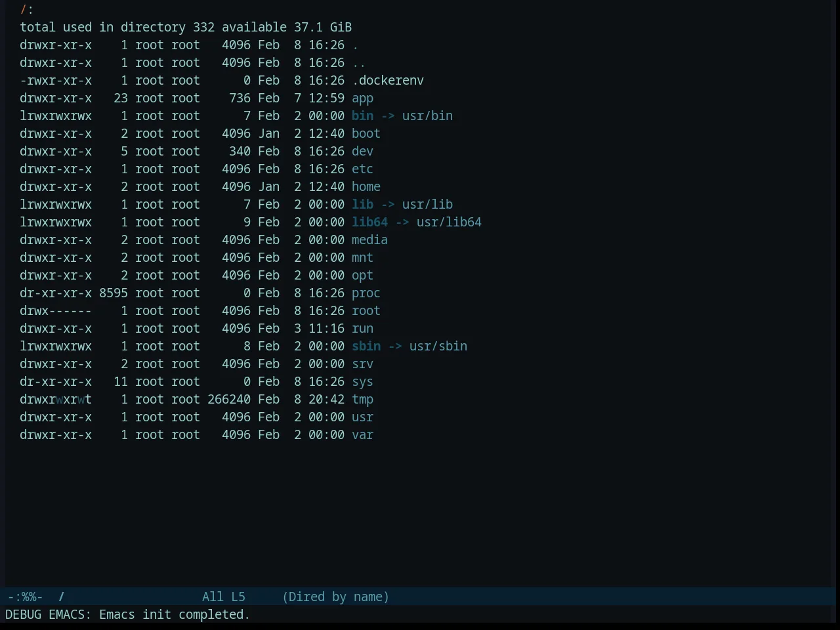
Task: Open the bin symlink entry
Action: [362, 116]
